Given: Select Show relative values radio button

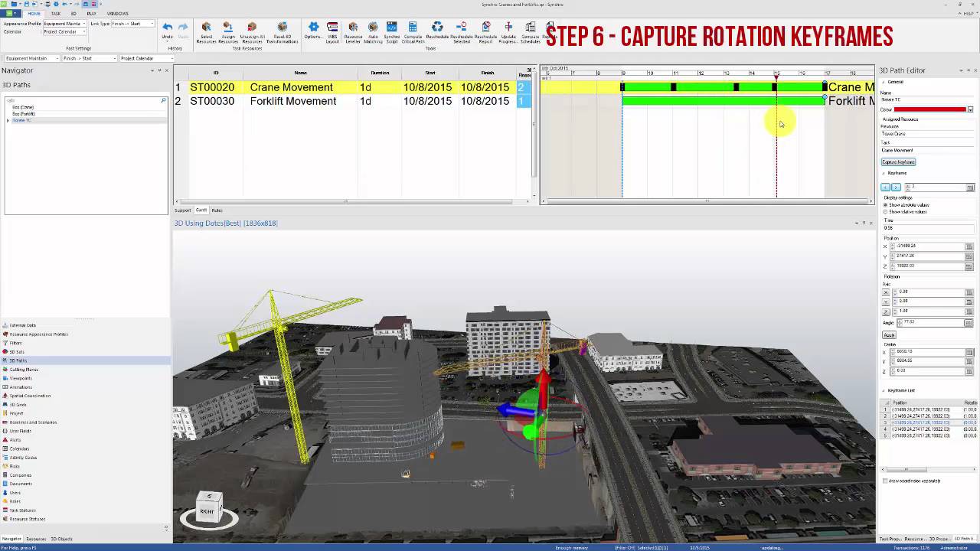Looking at the screenshot, I should (886, 211).
